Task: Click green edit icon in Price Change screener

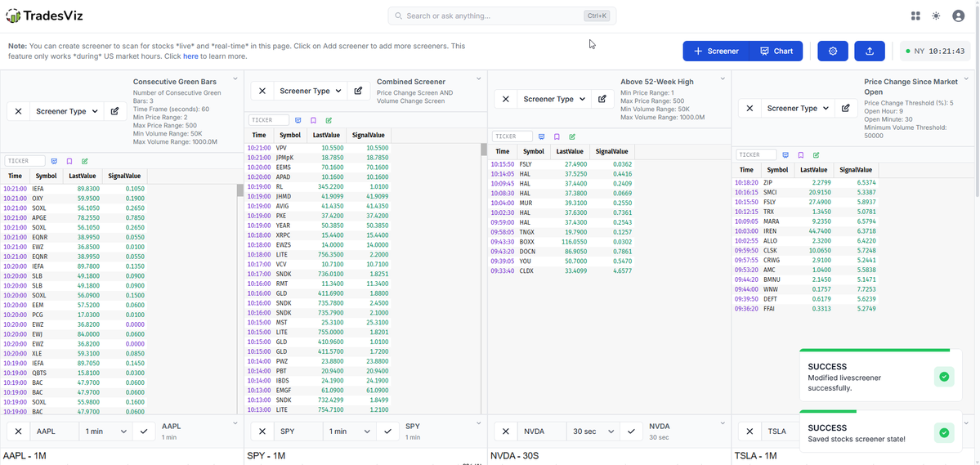Action: coord(816,155)
